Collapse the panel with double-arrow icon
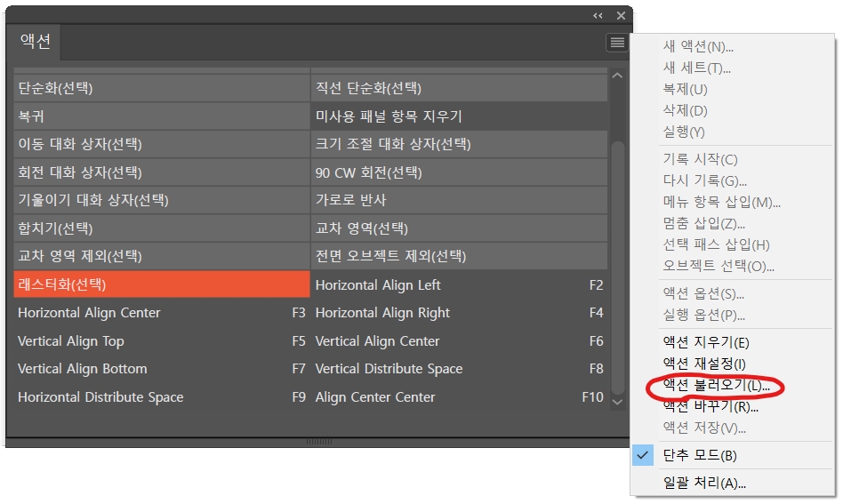The image size is (843, 504). pos(598,16)
